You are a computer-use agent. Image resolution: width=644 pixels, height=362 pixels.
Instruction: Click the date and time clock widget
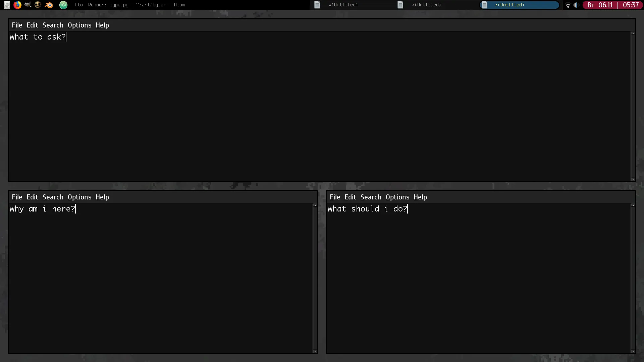tap(612, 5)
